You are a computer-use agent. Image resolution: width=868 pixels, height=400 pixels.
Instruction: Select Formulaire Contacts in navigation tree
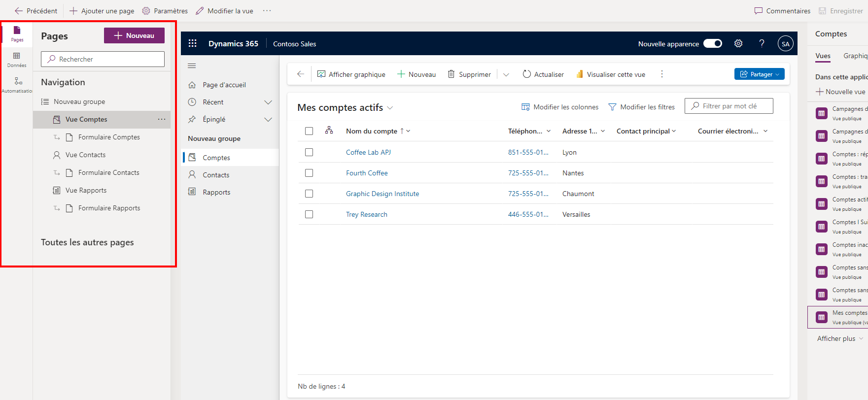[108, 172]
